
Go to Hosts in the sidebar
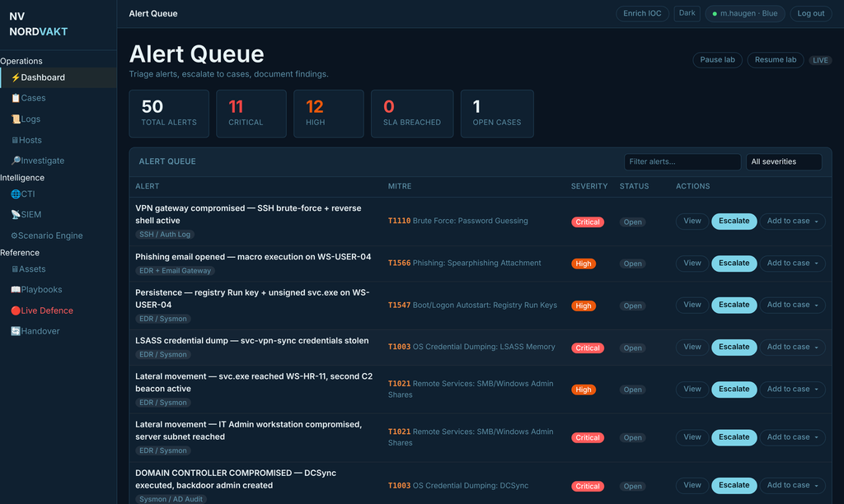(x=59, y=140)
